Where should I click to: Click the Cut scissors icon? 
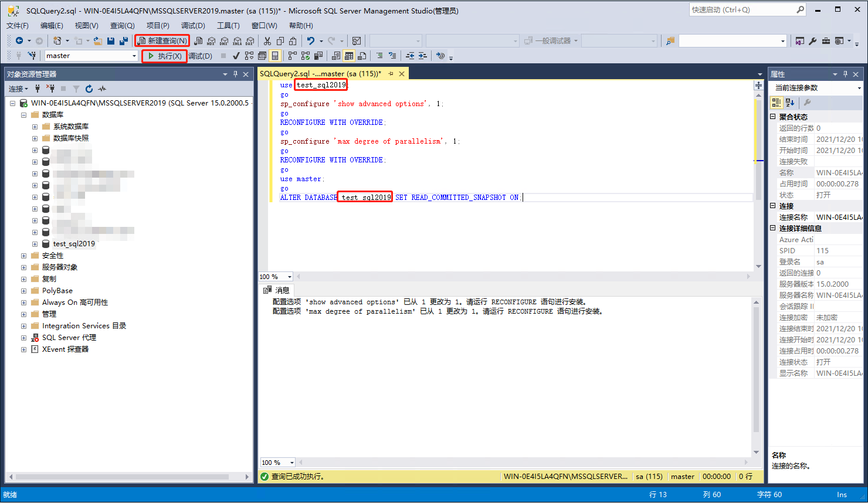[267, 41]
